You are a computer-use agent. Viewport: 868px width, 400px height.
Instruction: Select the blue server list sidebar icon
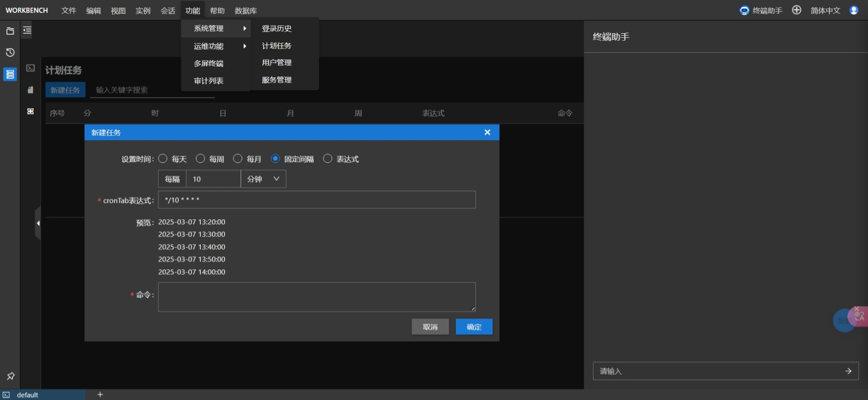pos(10,74)
